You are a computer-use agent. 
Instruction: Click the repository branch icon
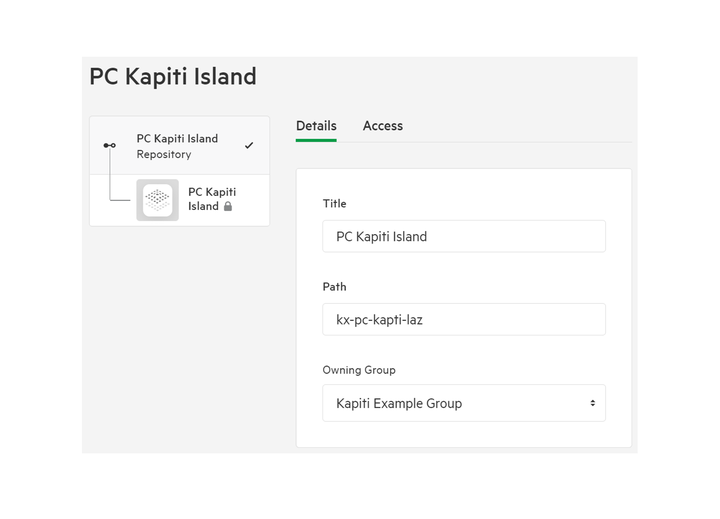(x=109, y=146)
